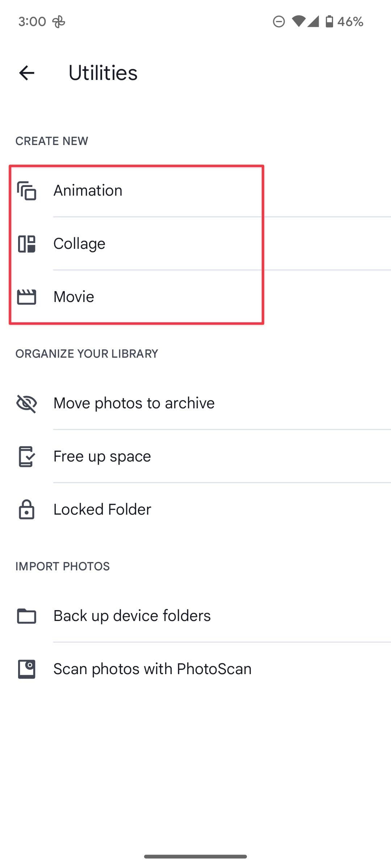Select Collage under Create New
Viewport: 391px width, 868px height.
(79, 244)
